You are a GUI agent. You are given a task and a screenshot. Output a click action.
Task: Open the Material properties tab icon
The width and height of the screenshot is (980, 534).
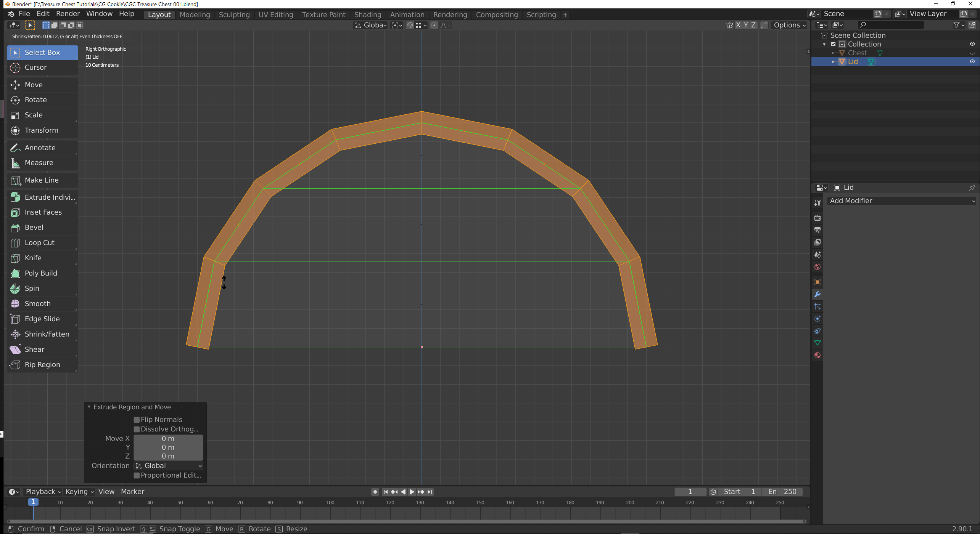pyautogui.click(x=817, y=356)
